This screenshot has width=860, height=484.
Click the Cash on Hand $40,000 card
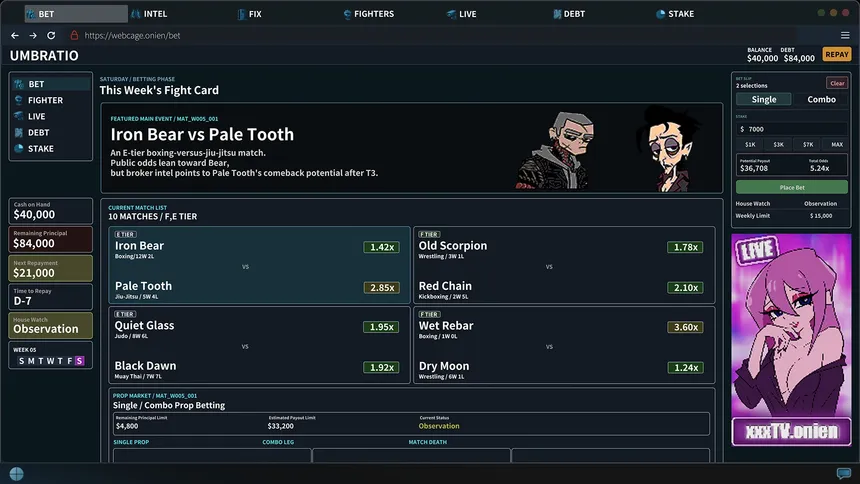click(x=50, y=211)
